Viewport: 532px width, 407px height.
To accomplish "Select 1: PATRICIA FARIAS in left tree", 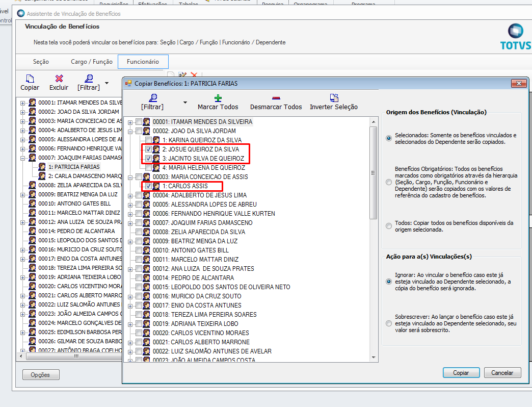I will (x=73, y=167).
